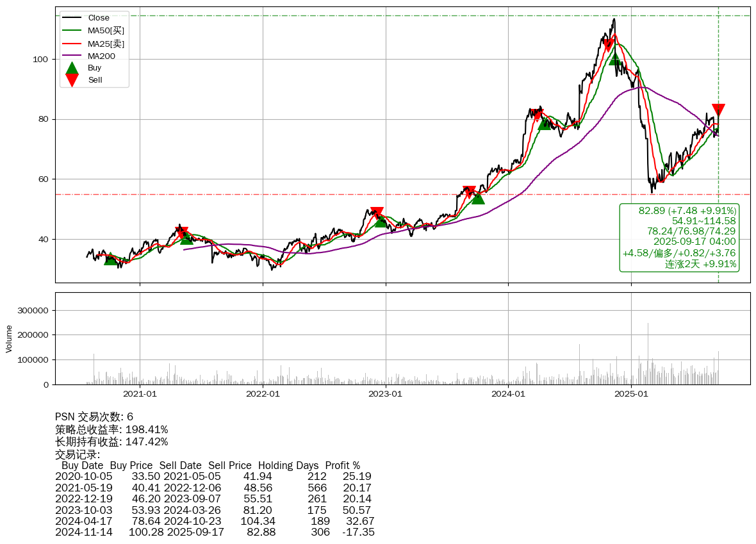This screenshot has width=756, height=544.
Task: Click the red sell marker near the 104 peak
Action: (x=609, y=45)
